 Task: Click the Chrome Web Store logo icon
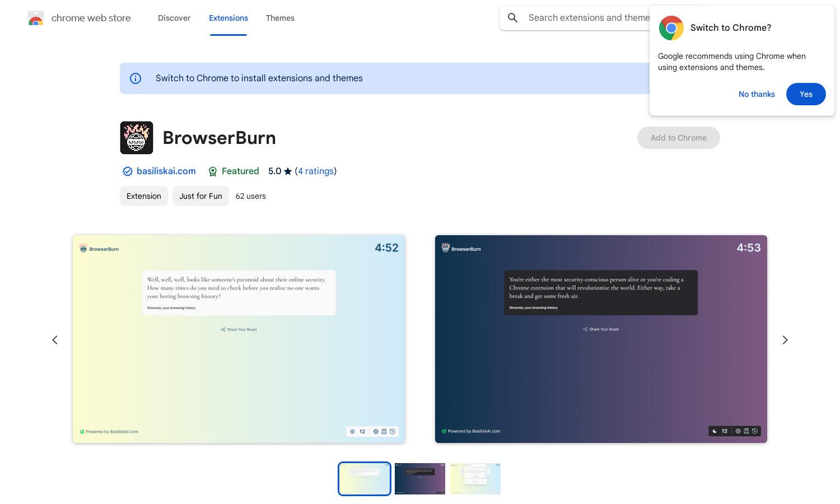click(36, 18)
